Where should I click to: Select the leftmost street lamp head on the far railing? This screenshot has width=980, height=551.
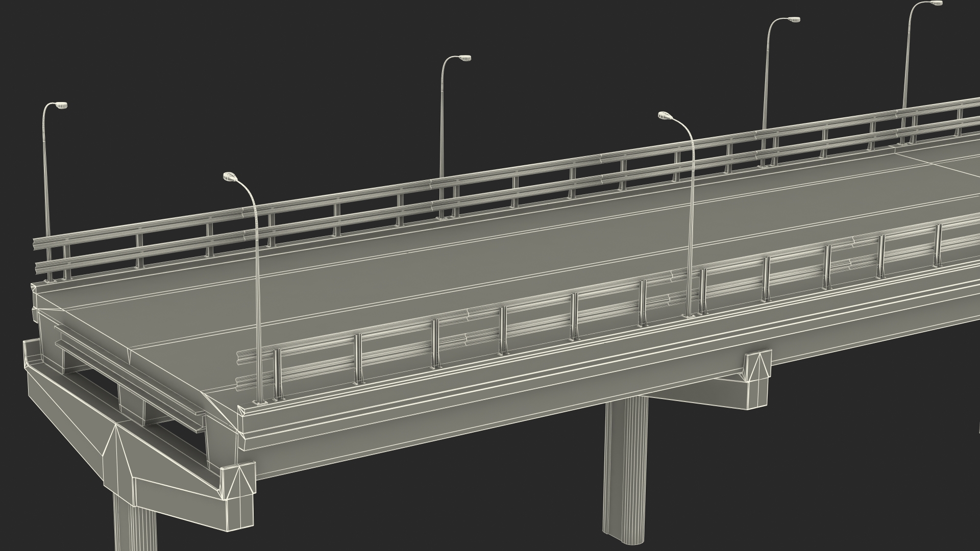coord(61,106)
